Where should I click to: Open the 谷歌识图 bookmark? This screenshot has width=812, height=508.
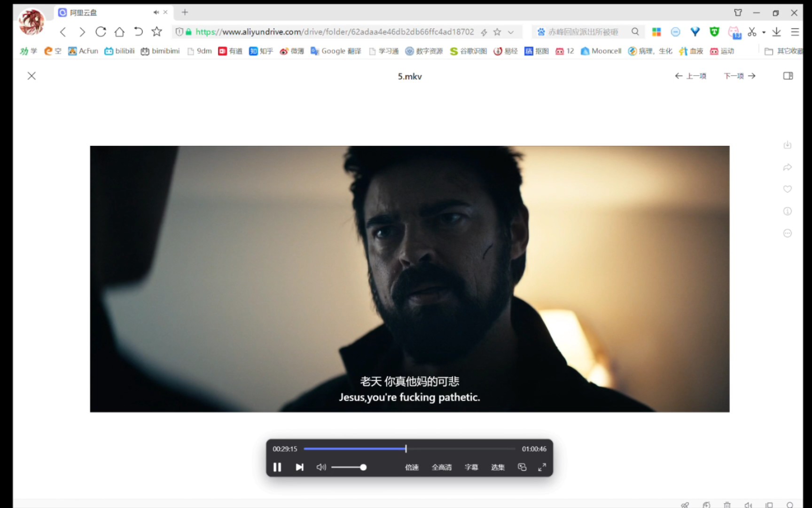click(x=468, y=51)
